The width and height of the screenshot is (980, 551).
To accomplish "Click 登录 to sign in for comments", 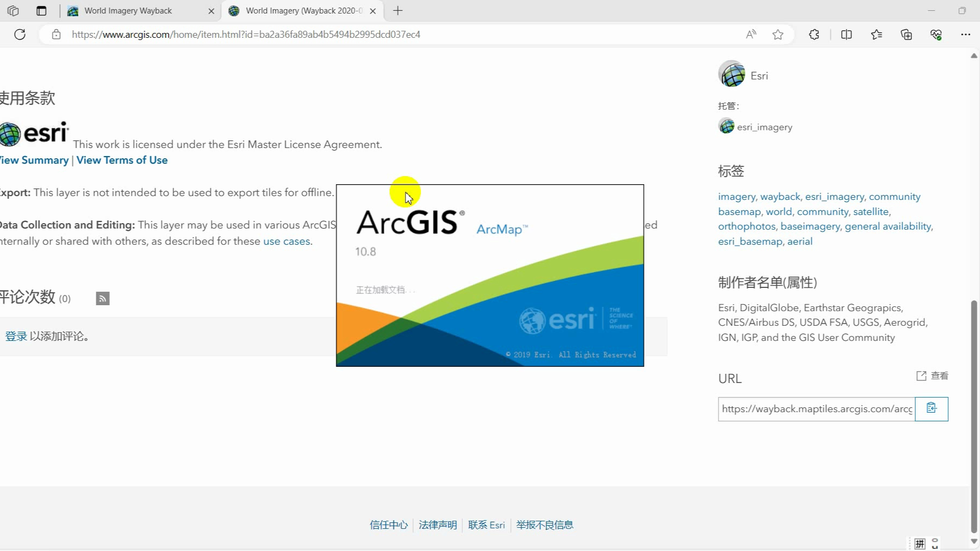I will (16, 336).
